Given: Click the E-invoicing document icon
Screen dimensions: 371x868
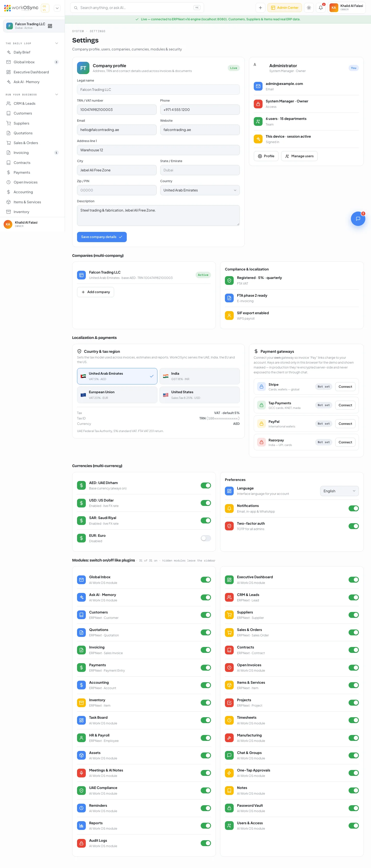Looking at the screenshot, I should (x=229, y=298).
